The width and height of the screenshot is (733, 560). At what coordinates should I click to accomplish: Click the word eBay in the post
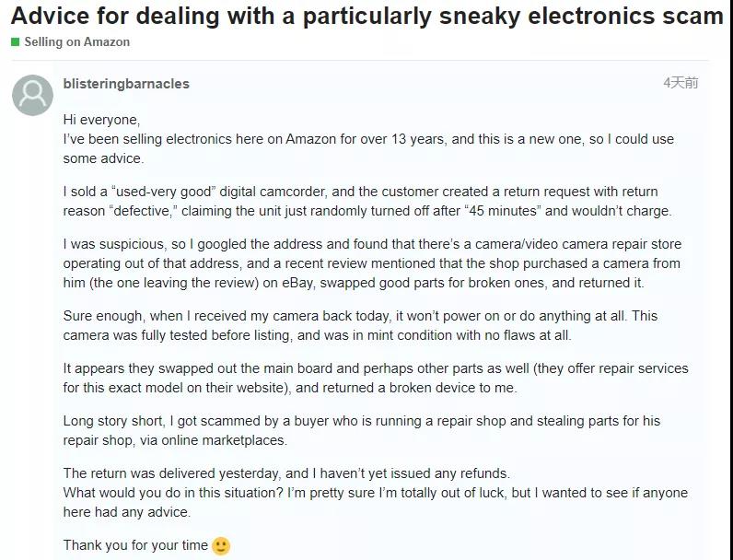click(297, 283)
